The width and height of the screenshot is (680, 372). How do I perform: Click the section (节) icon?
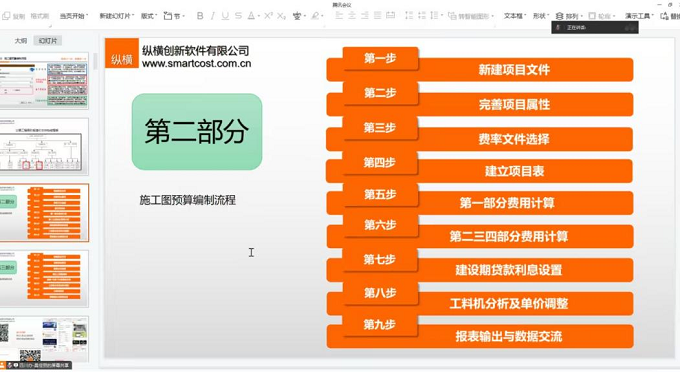click(174, 16)
